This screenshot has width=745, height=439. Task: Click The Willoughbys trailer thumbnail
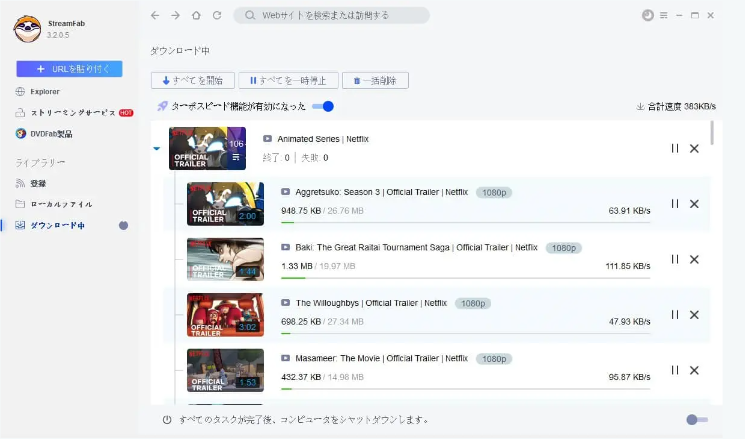coord(225,315)
